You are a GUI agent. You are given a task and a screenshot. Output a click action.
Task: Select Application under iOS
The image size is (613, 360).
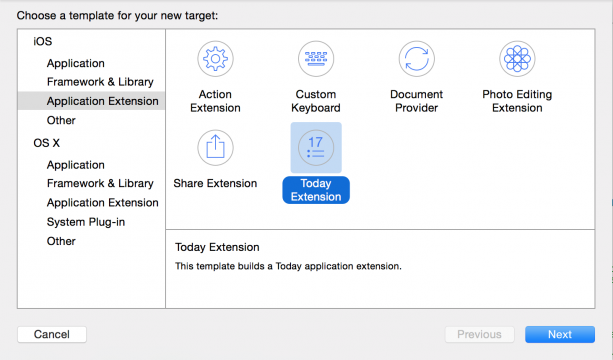(76, 63)
